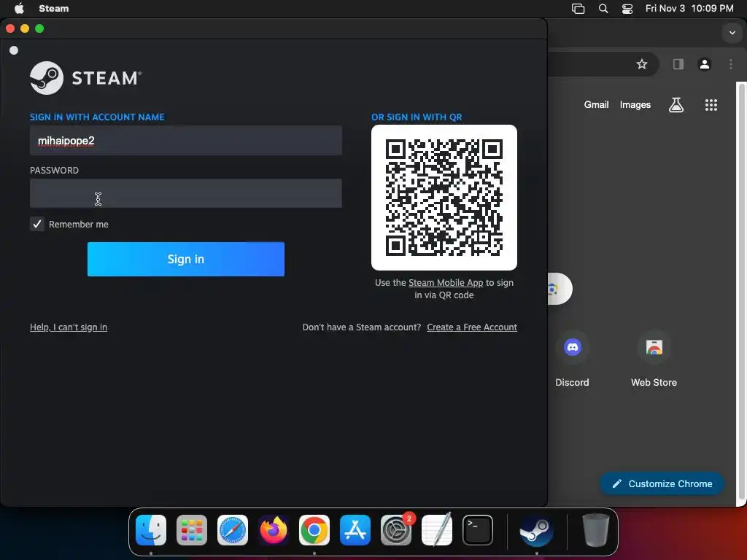Open Google Chrome from the Dock
This screenshot has width=747, height=560.
[314, 530]
